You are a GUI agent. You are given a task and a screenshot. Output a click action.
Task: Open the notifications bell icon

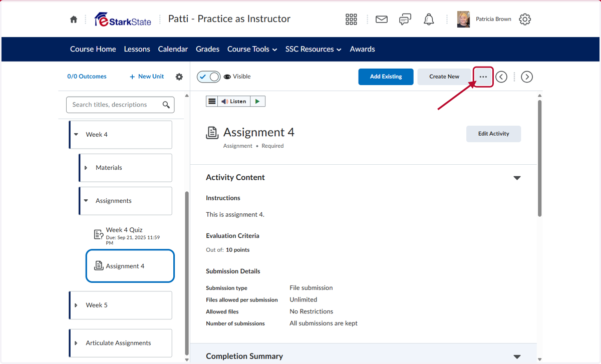(429, 20)
